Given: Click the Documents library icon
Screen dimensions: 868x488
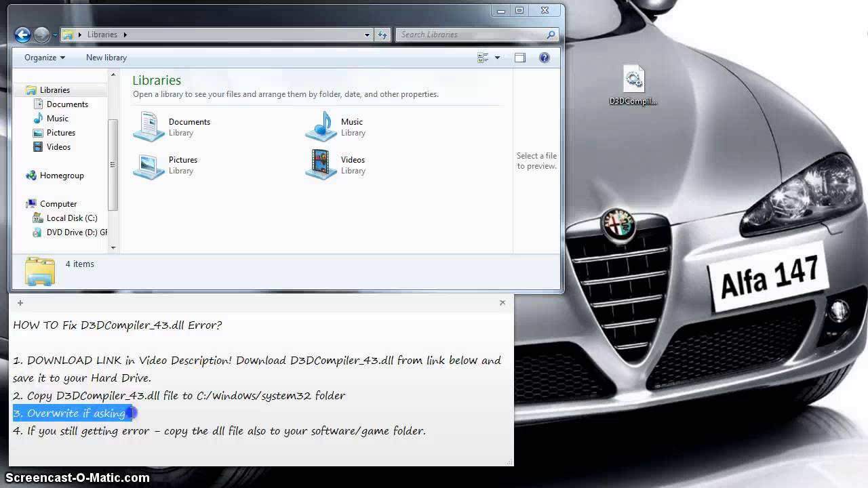Looking at the screenshot, I should coord(149,127).
